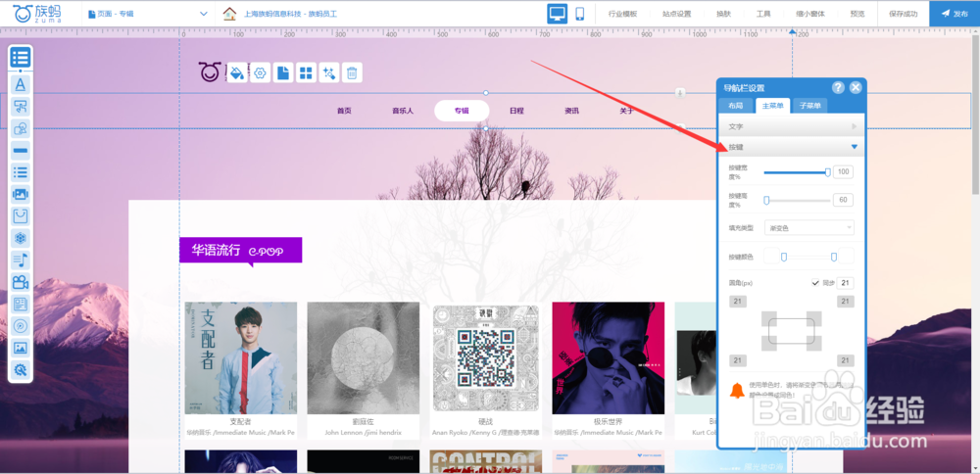The image size is (980, 474).
Task: Switch to desktop preview mode
Action: pos(557,14)
